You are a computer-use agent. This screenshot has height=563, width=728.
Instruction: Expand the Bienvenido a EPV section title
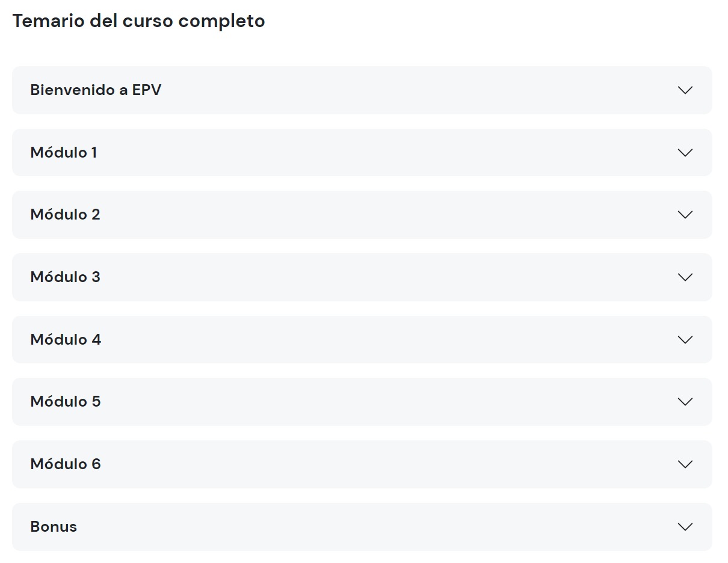click(x=96, y=90)
